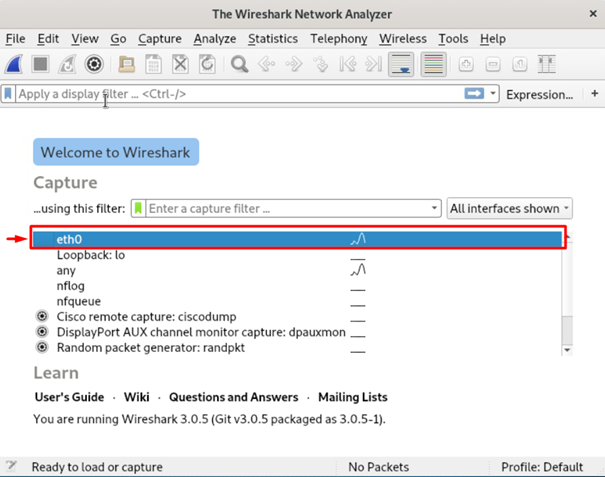The image size is (605, 477).
Task: Open display filter bookmark icon
Action: click(8, 94)
